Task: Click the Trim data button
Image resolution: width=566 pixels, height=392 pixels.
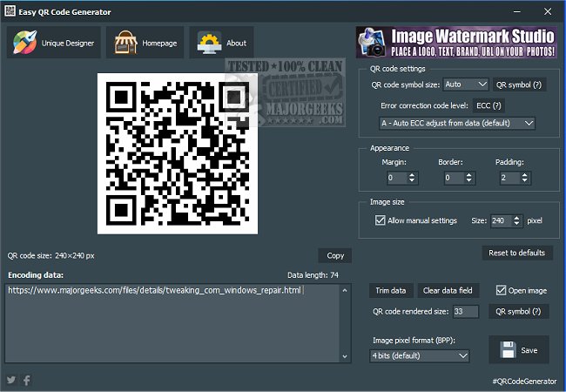Action: tap(391, 291)
